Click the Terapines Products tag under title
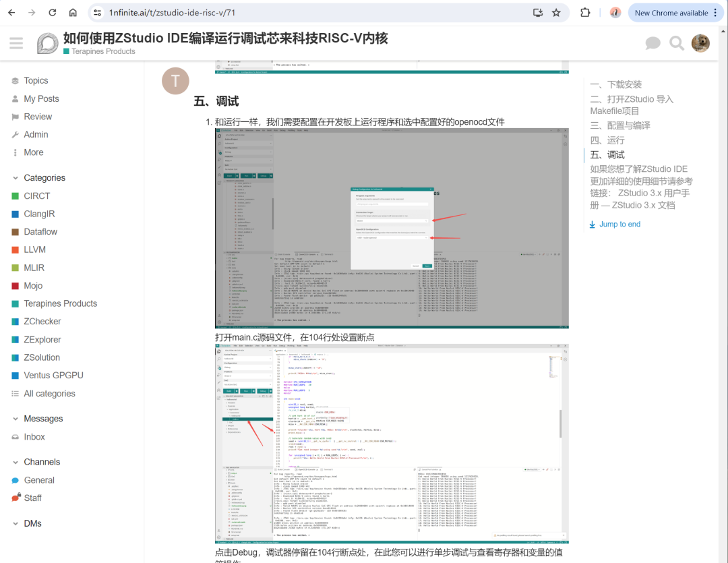 point(99,51)
